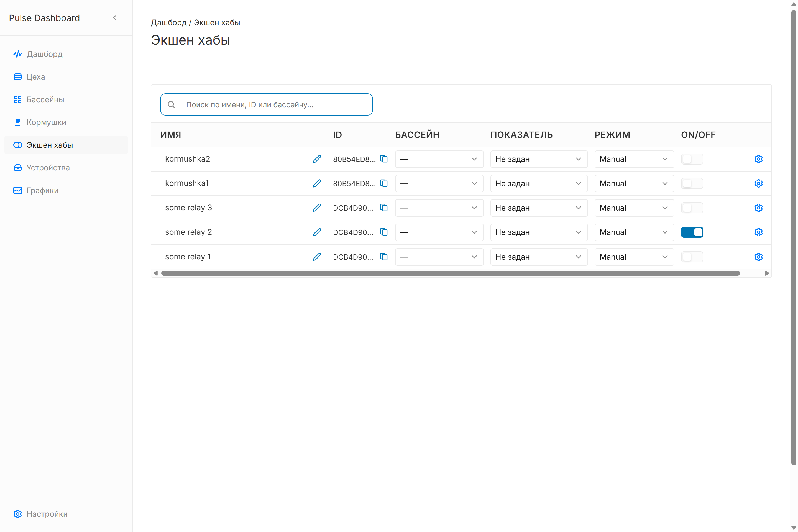Open settings gear for kormushka1
The width and height of the screenshot is (798, 532).
coord(759,183)
